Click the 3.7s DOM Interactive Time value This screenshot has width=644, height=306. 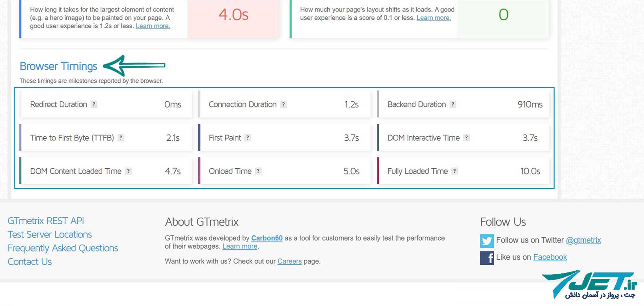[530, 138]
